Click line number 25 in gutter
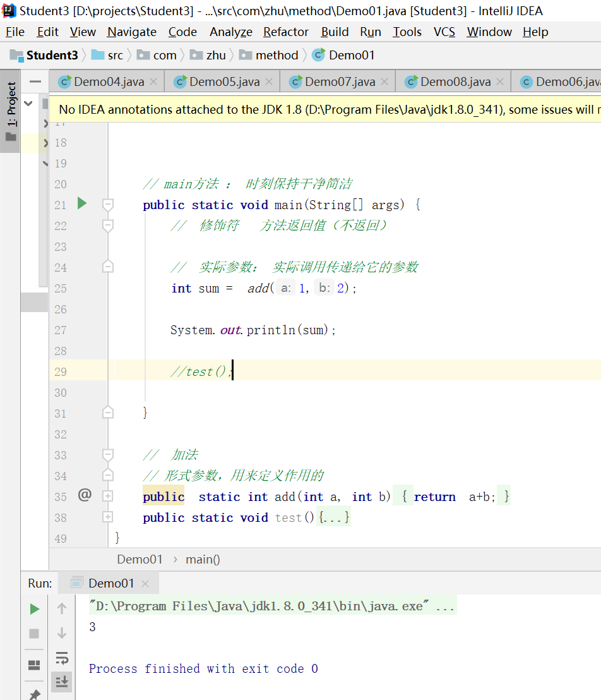 tap(61, 288)
